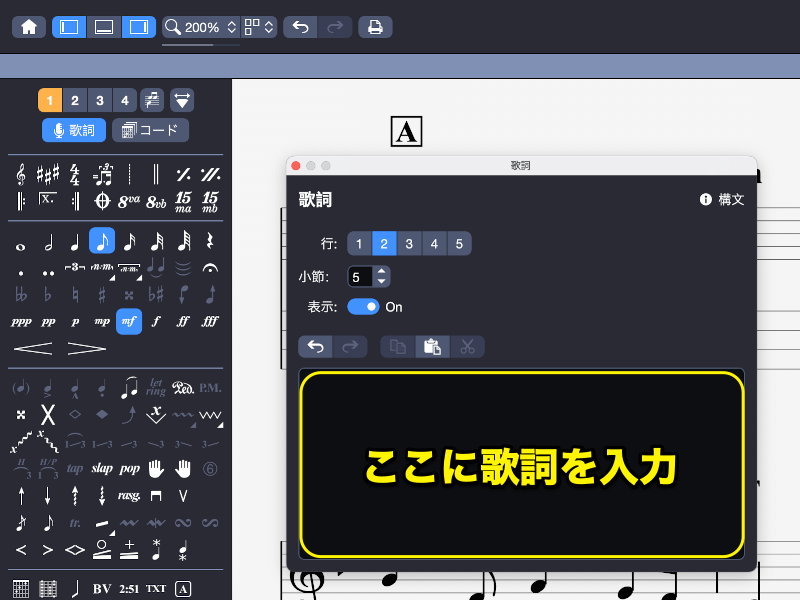Open the 構文 syntax help link

tap(722, 199)
